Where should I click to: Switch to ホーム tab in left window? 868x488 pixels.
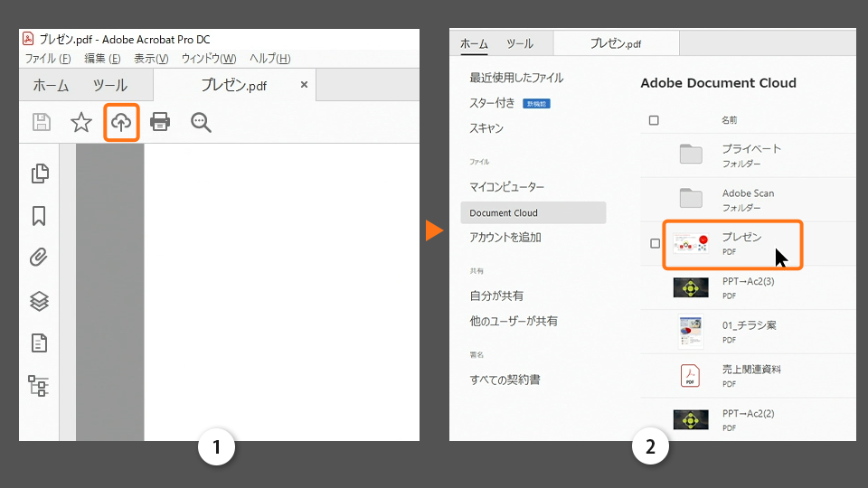pos(51,85)
